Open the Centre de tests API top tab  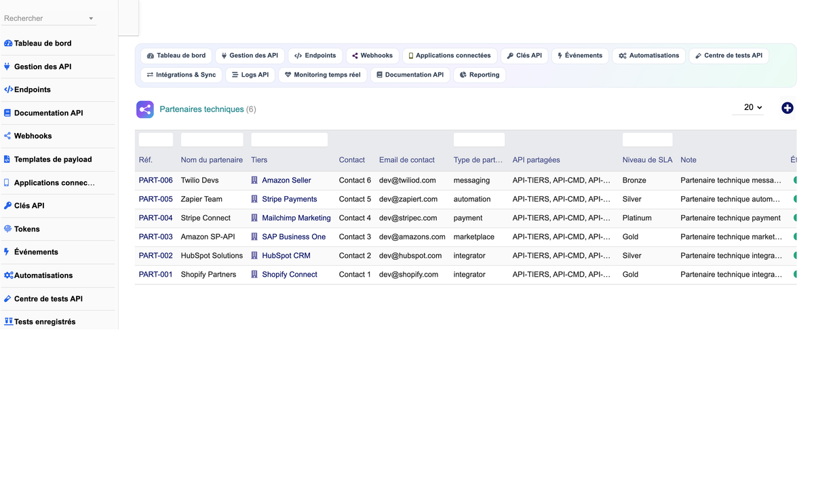pyautogui.click(x=729, y=56)
